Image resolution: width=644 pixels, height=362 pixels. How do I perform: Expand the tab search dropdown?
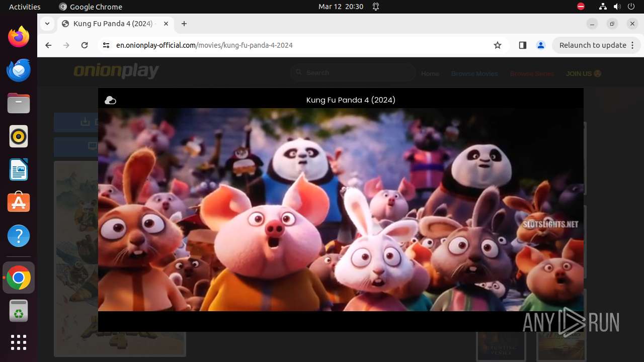click(47, 24)
